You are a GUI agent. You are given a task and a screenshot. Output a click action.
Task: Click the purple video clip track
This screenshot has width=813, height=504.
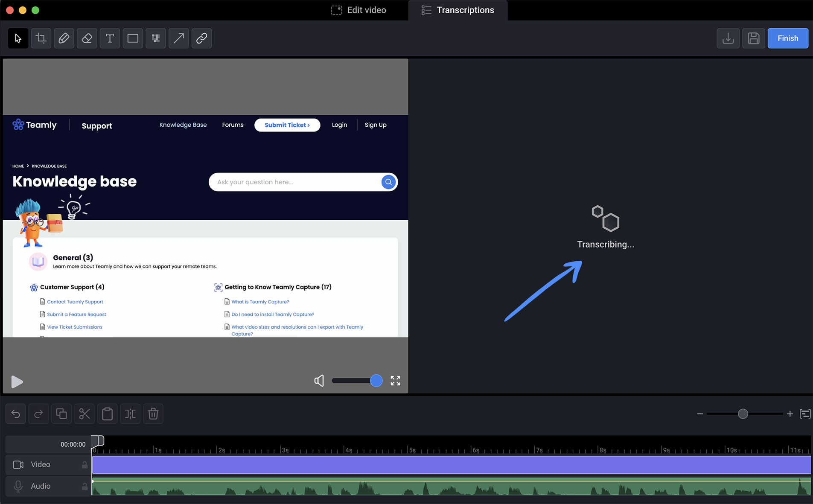[452, 465]
